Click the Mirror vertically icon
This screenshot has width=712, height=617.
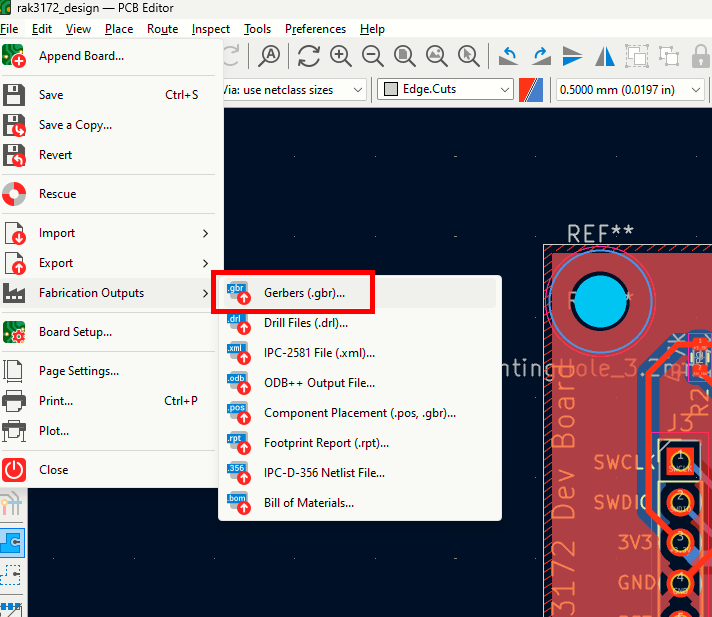click(573, 56)
